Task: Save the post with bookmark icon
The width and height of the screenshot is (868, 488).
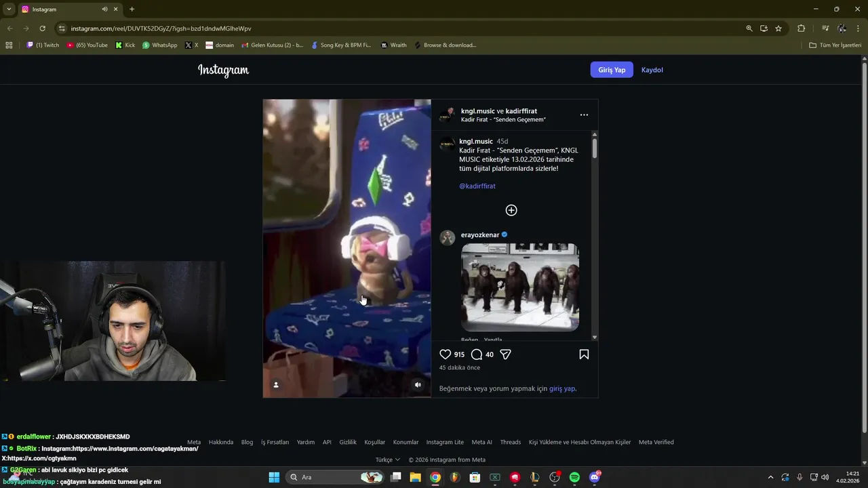Action: 584,354
